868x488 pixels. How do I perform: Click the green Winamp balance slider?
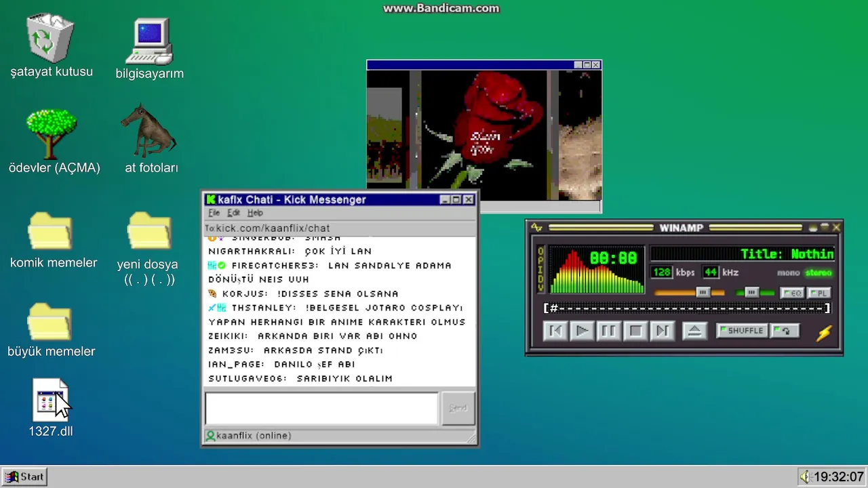coord(755,293)
